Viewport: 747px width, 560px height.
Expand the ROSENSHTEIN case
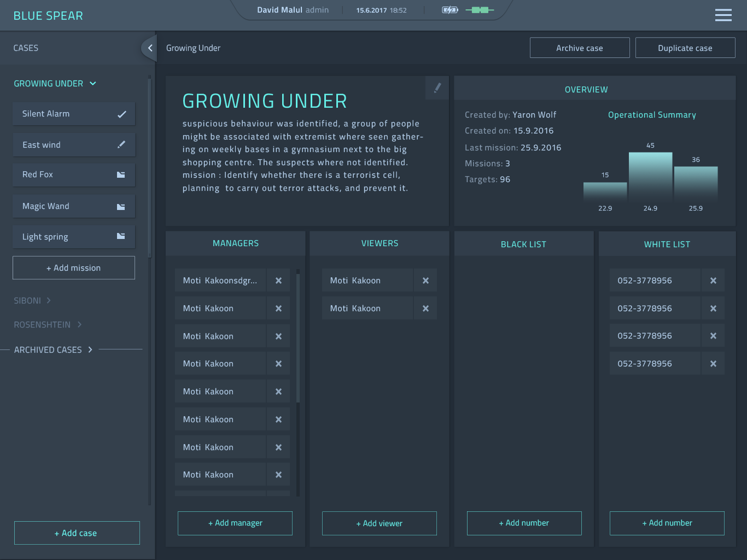click(x=48, y=325)
